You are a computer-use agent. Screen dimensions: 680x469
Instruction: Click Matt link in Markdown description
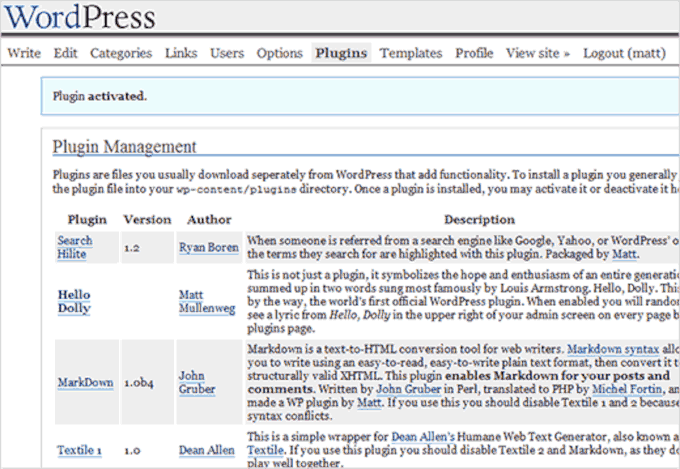point(369,403)
